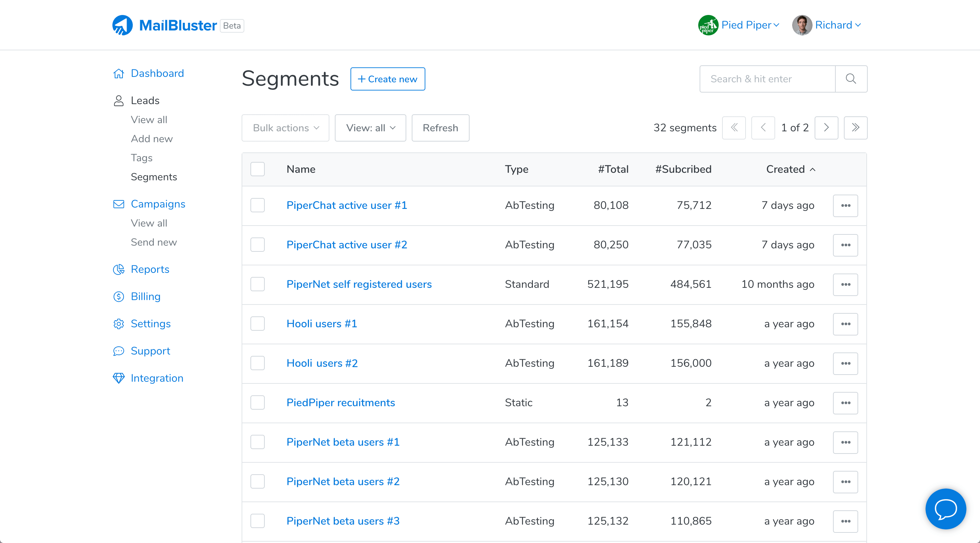Open the Hooli users #2 segment link

tap(322, 363)
